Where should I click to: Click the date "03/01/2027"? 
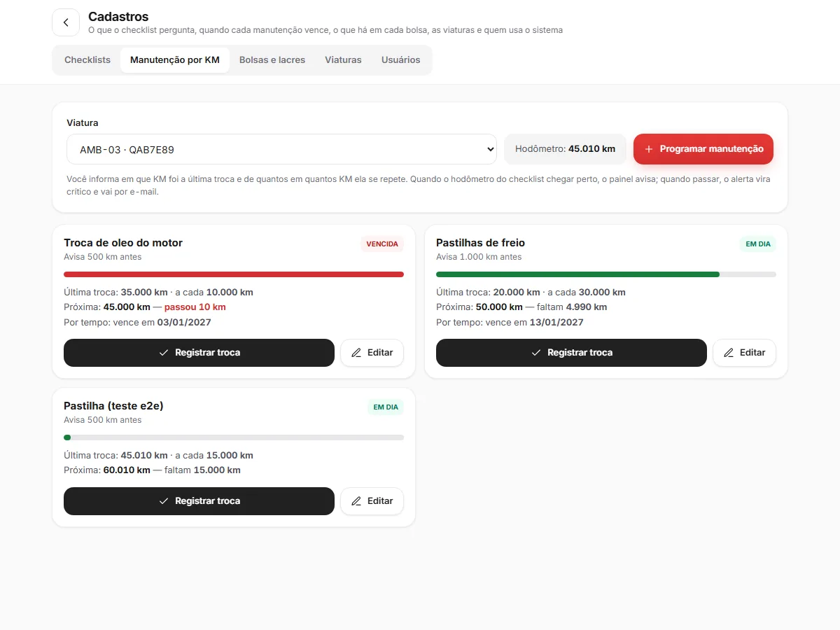pyautogui.click(x=184, y=323)
